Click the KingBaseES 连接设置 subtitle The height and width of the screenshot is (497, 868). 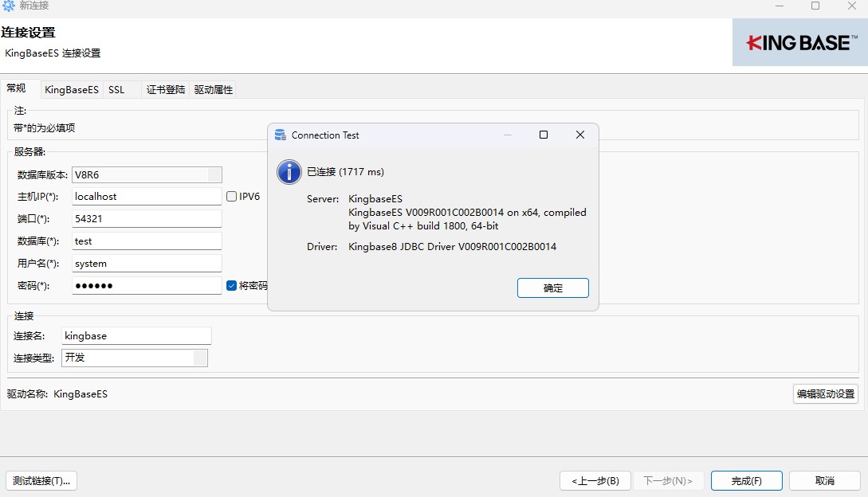pos(53,53)
